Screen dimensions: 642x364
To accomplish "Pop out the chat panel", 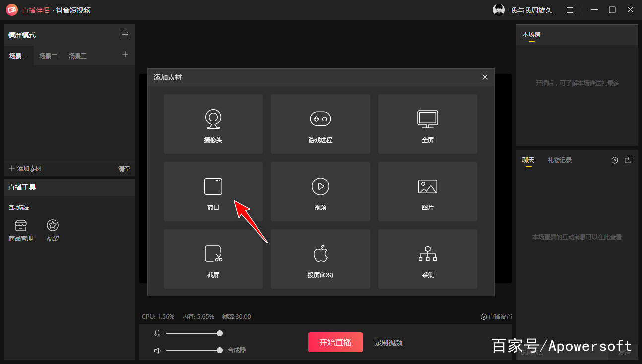I will coord(629,160).
